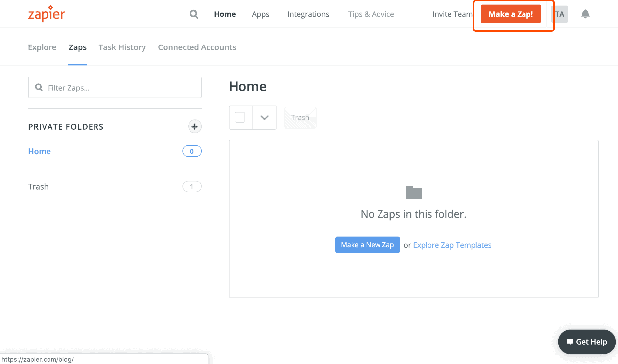Screen dimensions: 618x364
Task: Click the Trash folder count badge
Action: click(x=192, y=186)
